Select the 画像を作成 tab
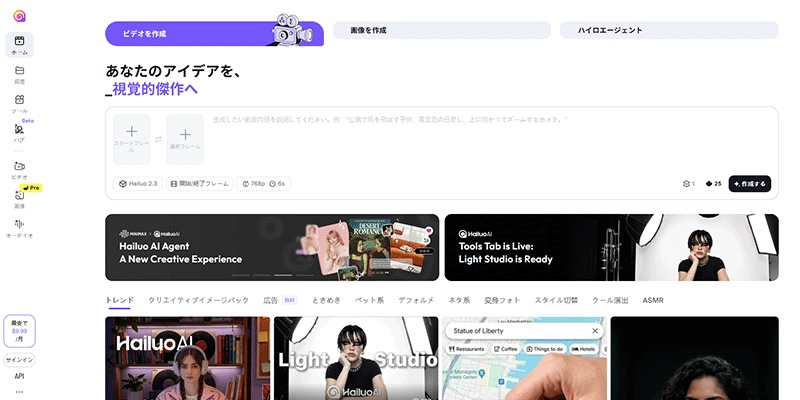This screenshot has height=400, width=800. (x=442, y=30)
